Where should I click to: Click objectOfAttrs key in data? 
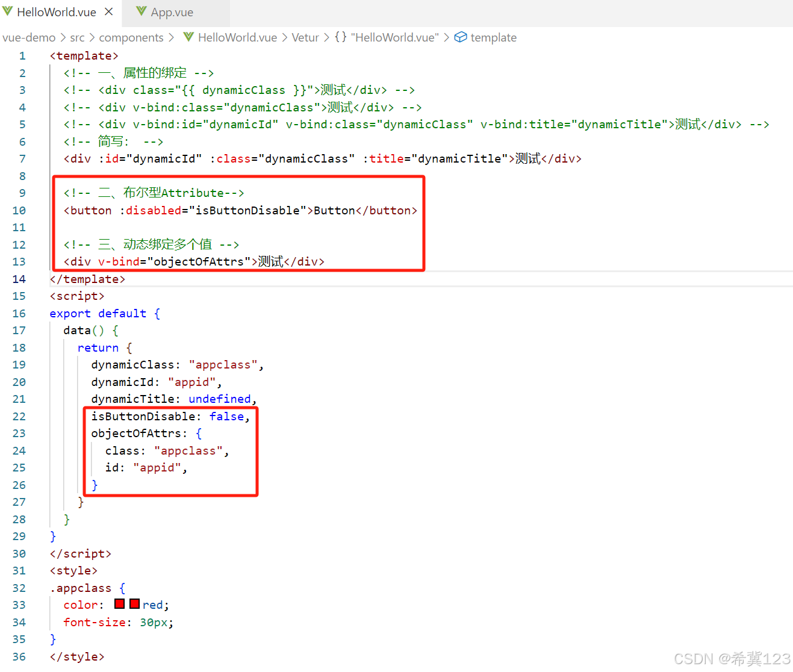pos(136,433)
